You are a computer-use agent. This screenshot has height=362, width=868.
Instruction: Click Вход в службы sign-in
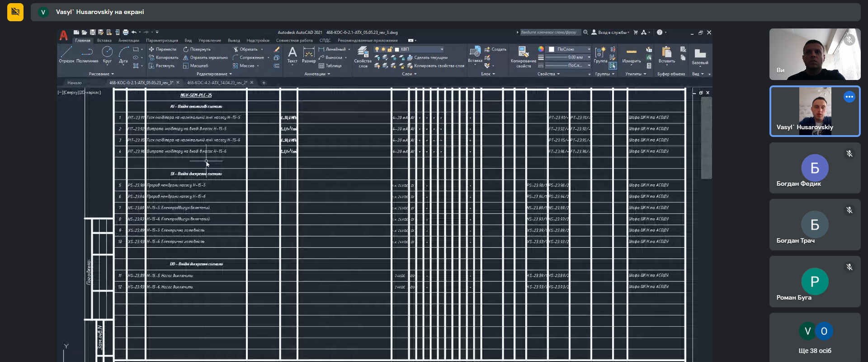click(x=610, y=33)
